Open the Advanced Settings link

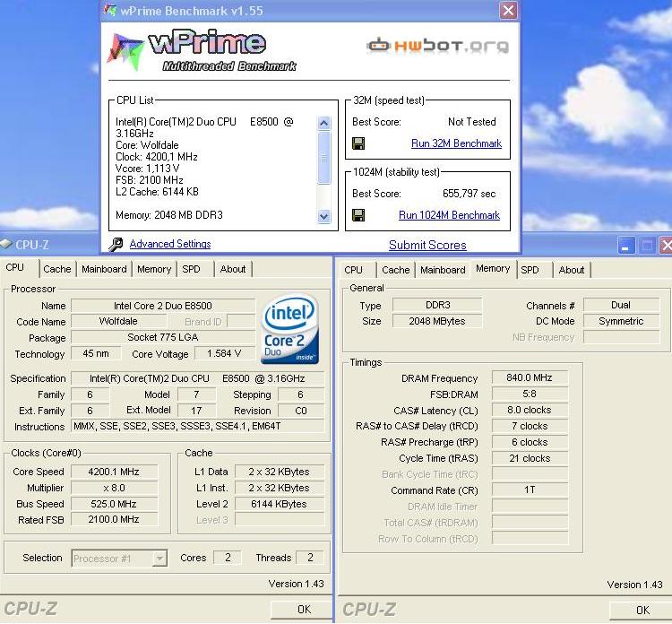[170, 244]
